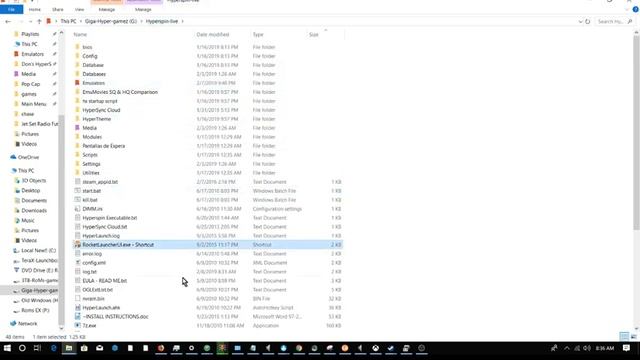Select the error.log file
This screenshot has height=360, width=640.
92,253
